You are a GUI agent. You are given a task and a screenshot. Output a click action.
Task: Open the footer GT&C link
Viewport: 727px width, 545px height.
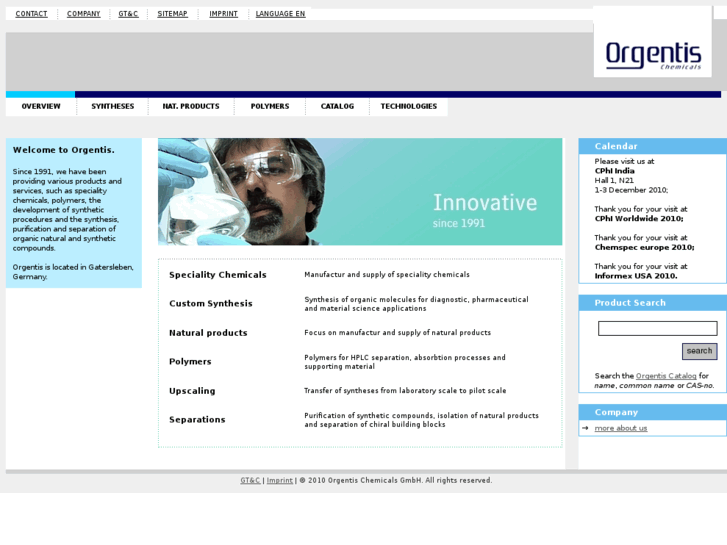tap(250, 481)
